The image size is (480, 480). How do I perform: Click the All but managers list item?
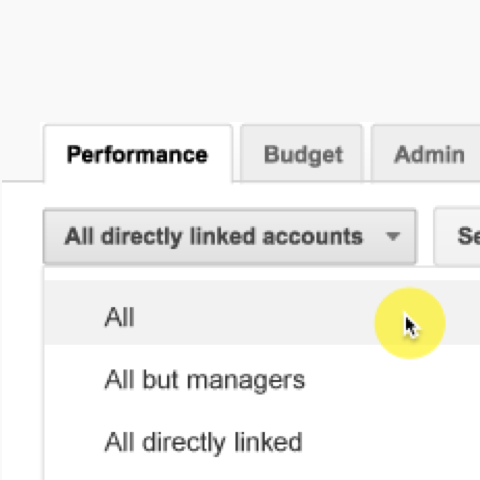coord(262,380)
